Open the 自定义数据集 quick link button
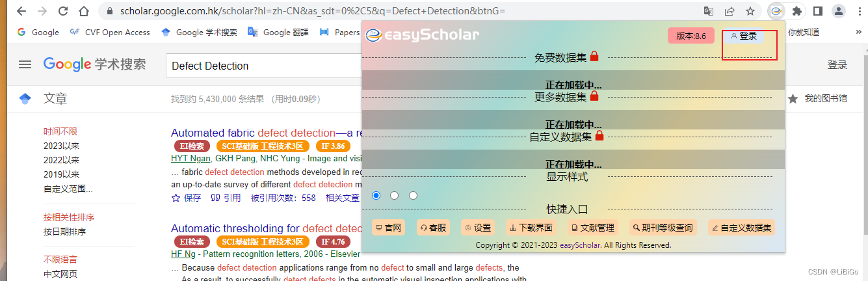 click(742, 228)
